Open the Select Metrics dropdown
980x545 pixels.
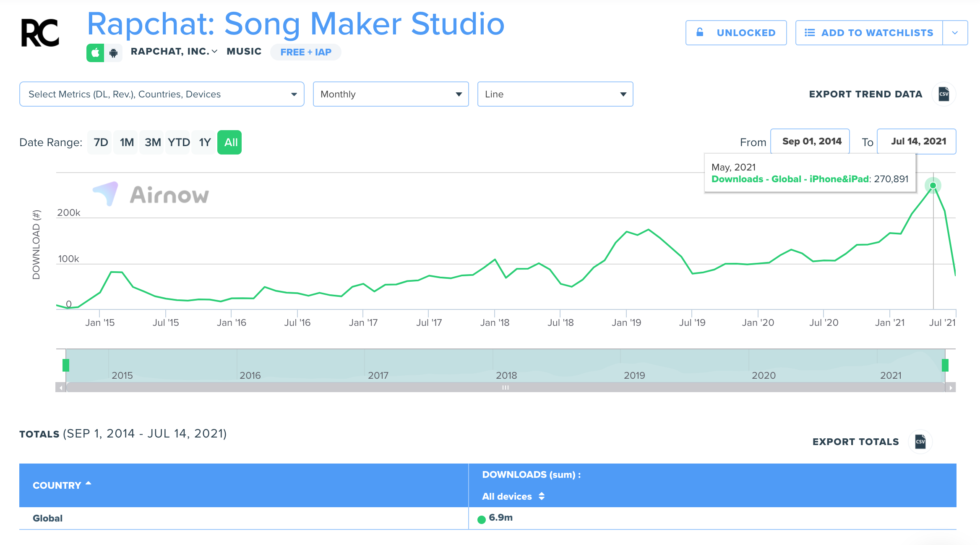click(x=162, y=94)
